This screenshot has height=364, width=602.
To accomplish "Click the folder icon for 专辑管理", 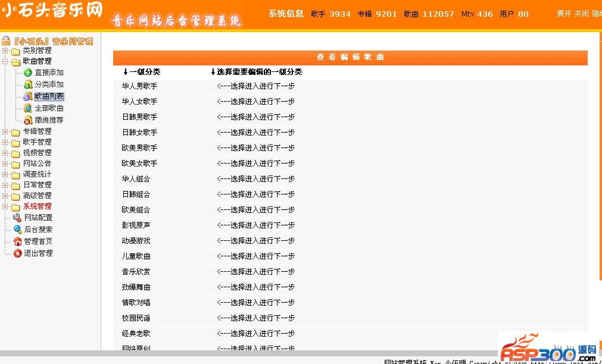I will 15,132.
